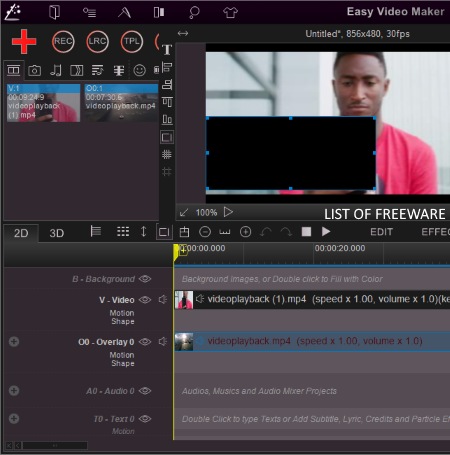Toggle the frame box icon on the timeline toolbar
This screenshot has width=450, height=455.
point(164,232)
